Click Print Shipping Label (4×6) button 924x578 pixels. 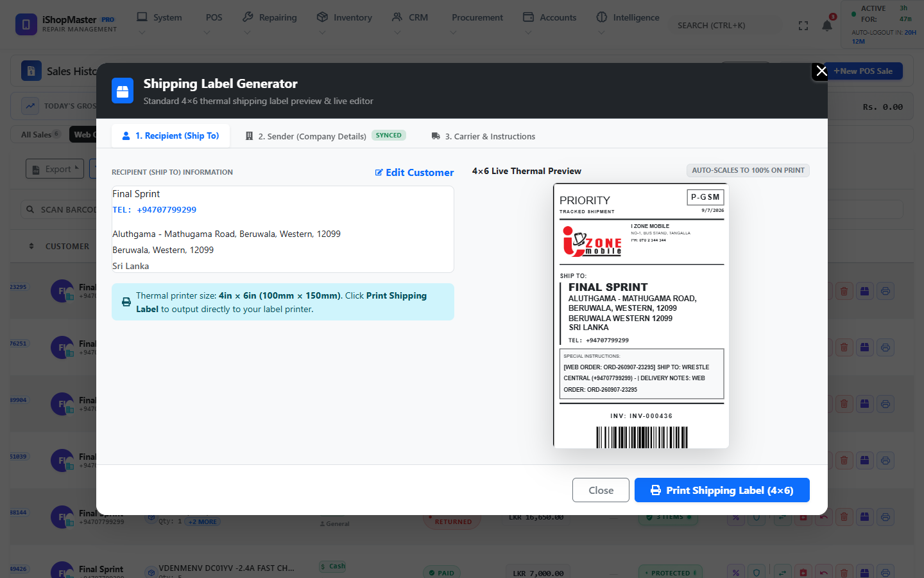722,490
